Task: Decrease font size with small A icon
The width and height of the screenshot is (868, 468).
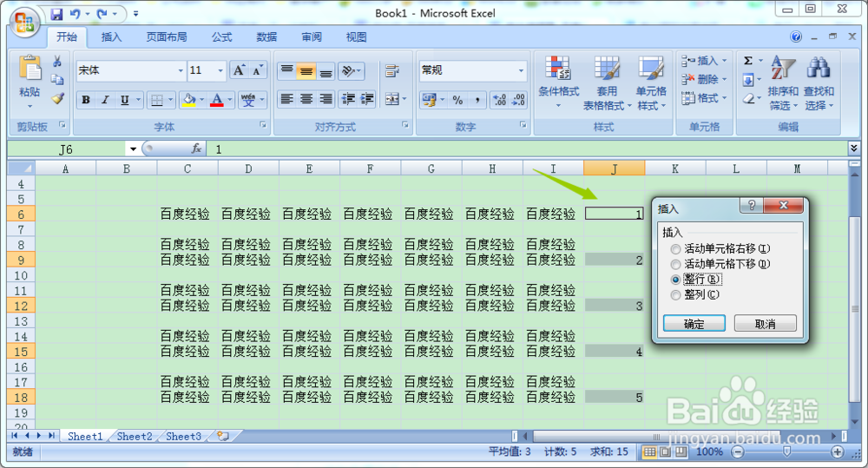Action: click(x=258, y=71)
